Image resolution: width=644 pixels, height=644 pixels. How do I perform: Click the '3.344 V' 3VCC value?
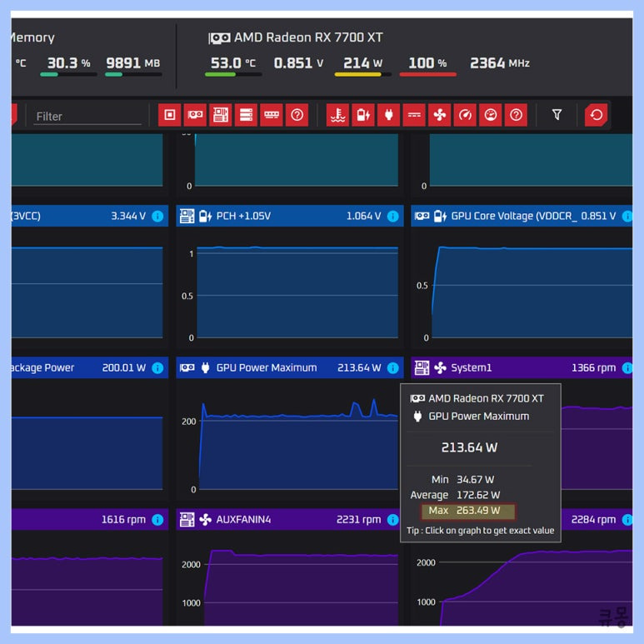click(x=128, y=216)
